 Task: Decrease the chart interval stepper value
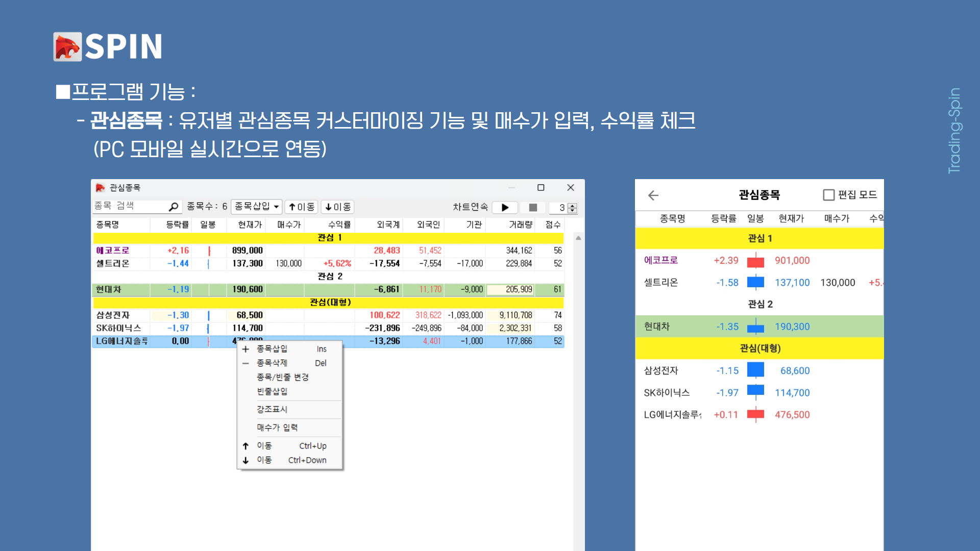coord(573,210)
